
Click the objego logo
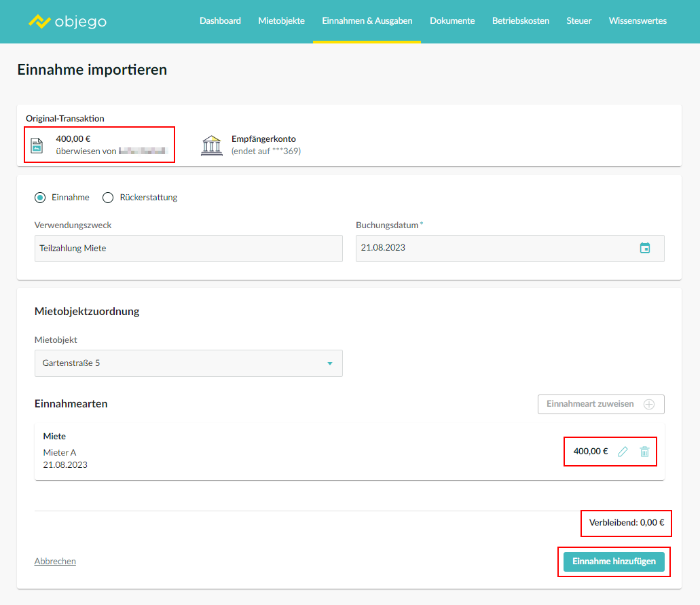(x=67, y=21)
